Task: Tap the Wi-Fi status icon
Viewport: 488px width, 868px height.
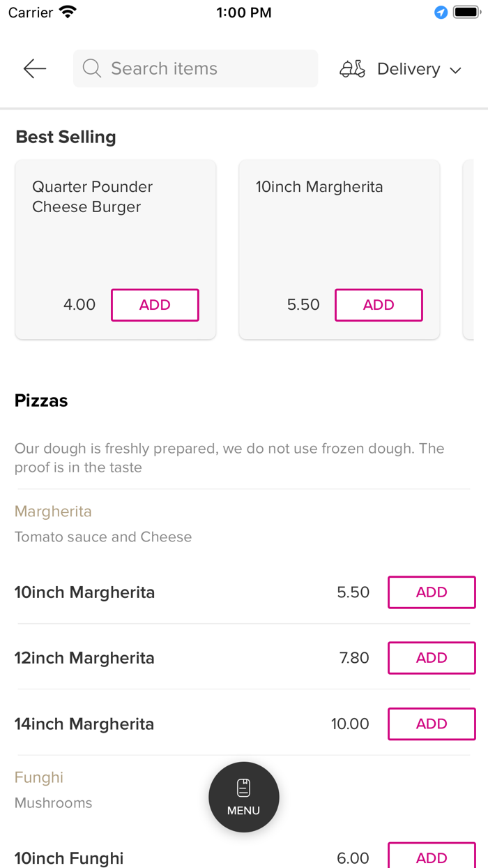Action: tap(68, 13)
